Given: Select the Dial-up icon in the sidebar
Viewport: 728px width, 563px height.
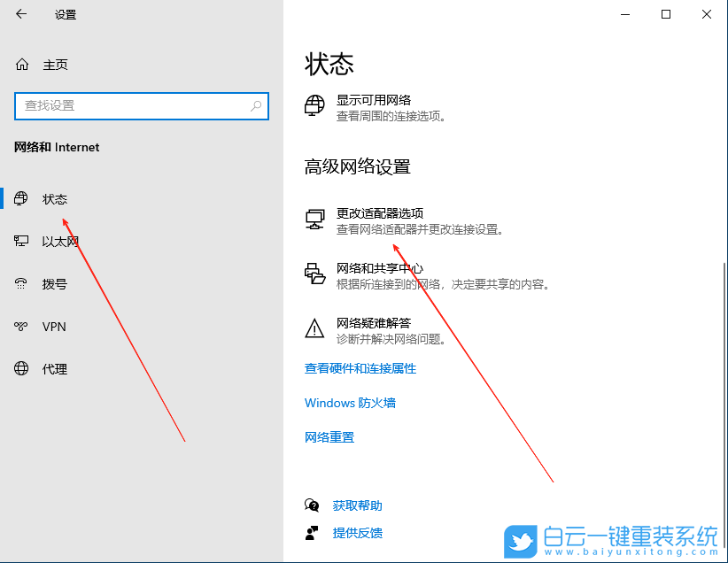Looking at the screenshot, I should [x=20, y=283].
